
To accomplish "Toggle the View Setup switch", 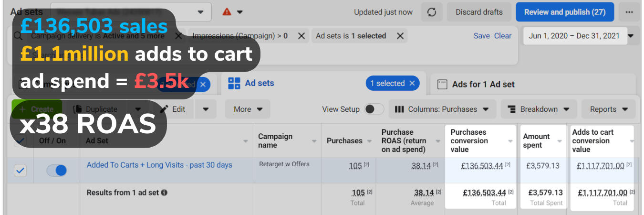I will click(x=374, y=109).
